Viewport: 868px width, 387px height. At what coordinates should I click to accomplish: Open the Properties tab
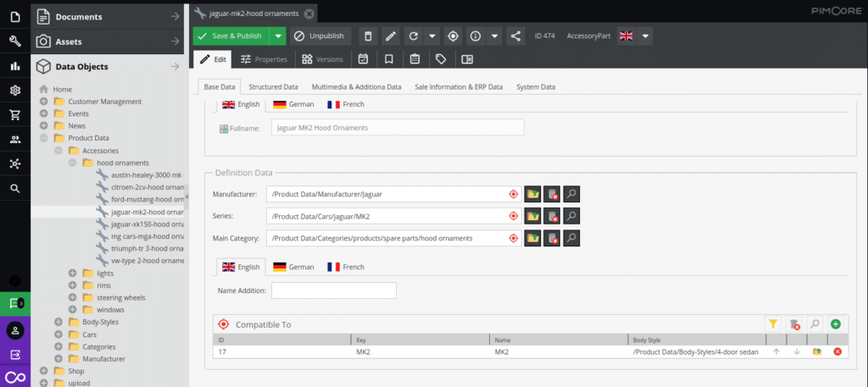[264, 59]
